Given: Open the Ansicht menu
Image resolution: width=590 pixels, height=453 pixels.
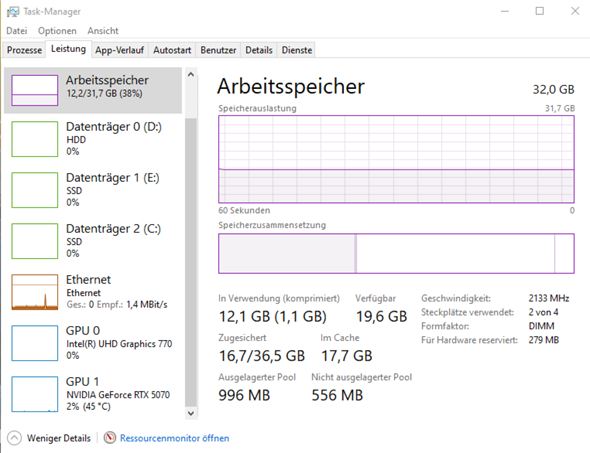Looking at the screenshot, I should 103,31.
